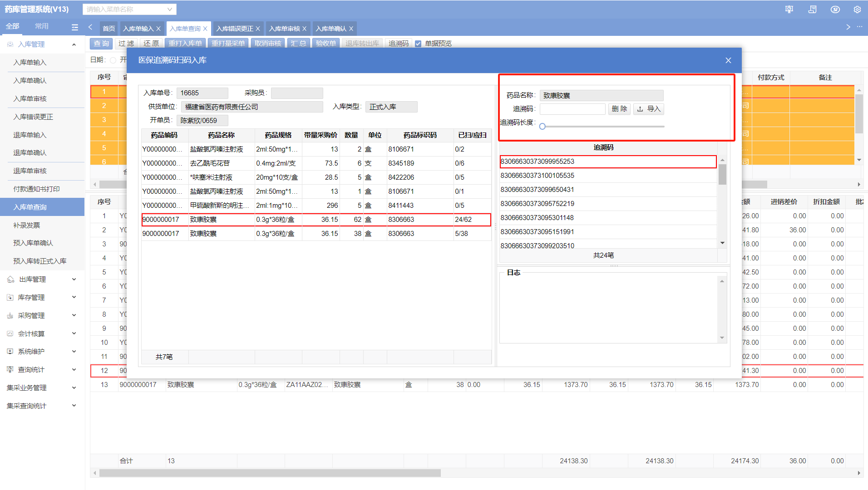
Task: Switch to the 入库错误更正 tab
Action: click(x=235, y=29)
